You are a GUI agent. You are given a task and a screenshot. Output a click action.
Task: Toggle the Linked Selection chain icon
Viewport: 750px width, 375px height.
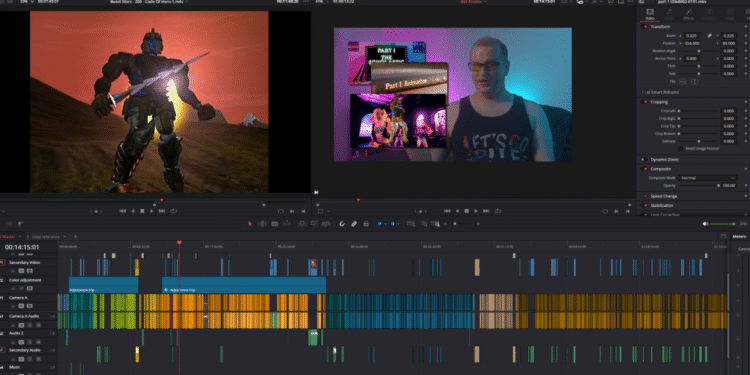pyautogui.click(x=354, y=223)
